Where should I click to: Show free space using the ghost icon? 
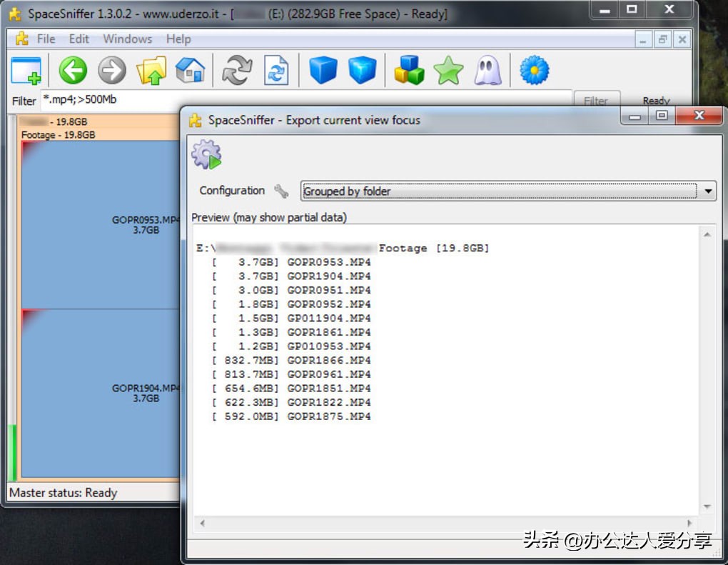click(x=488, y=70)
